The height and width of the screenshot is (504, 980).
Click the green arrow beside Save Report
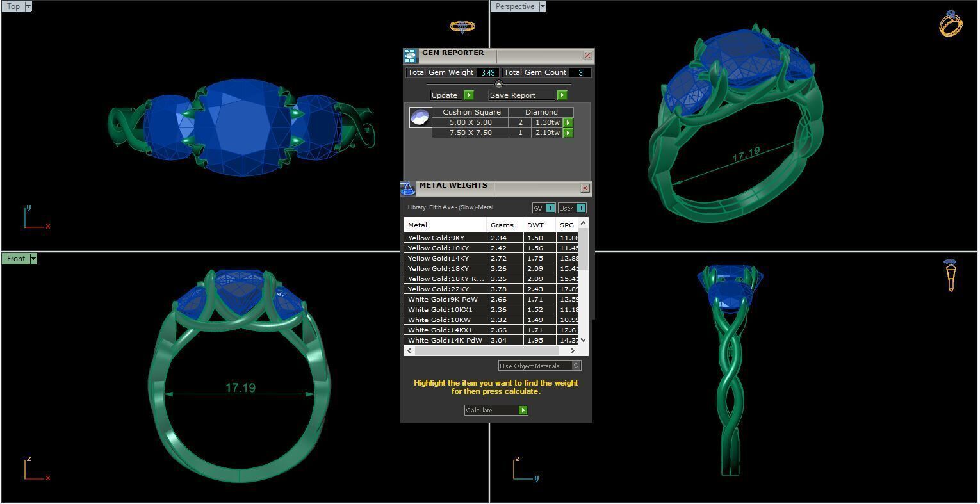pyautogui.click(x=562, y=95)
